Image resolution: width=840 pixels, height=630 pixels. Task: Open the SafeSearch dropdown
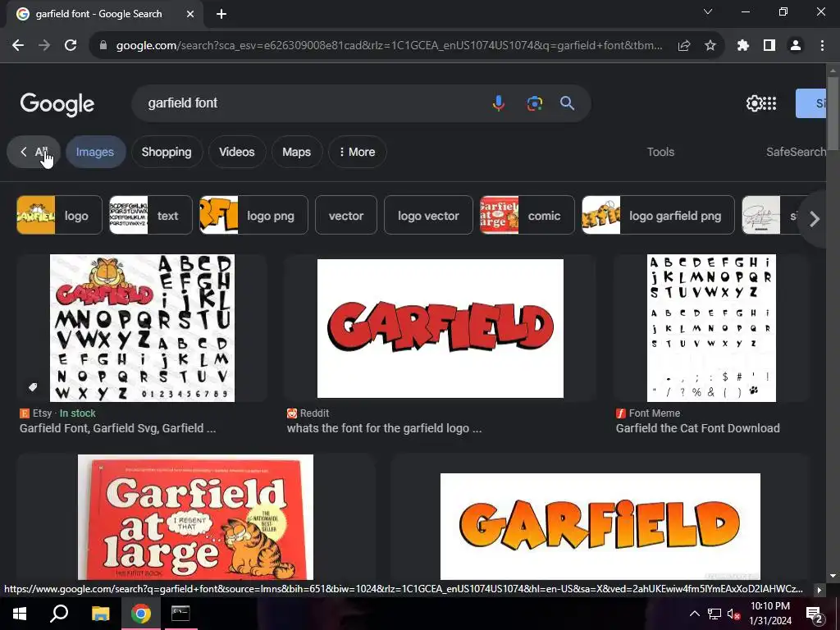(796, 152)
